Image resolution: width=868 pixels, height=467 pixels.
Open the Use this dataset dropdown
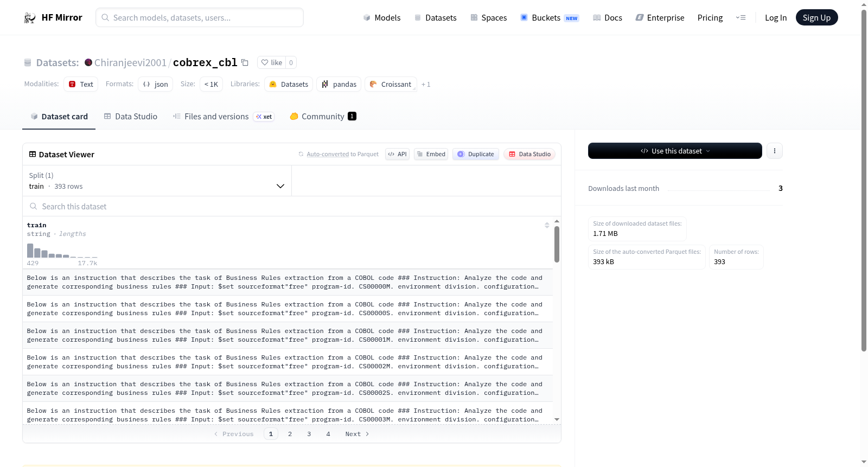[x=675, y=151]
